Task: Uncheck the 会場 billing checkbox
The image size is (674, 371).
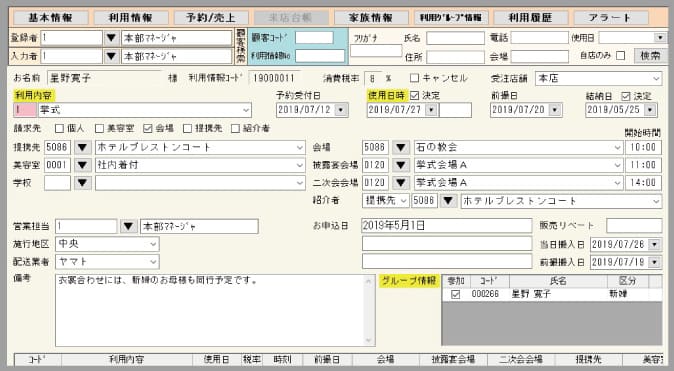Action: coord(148,129)
